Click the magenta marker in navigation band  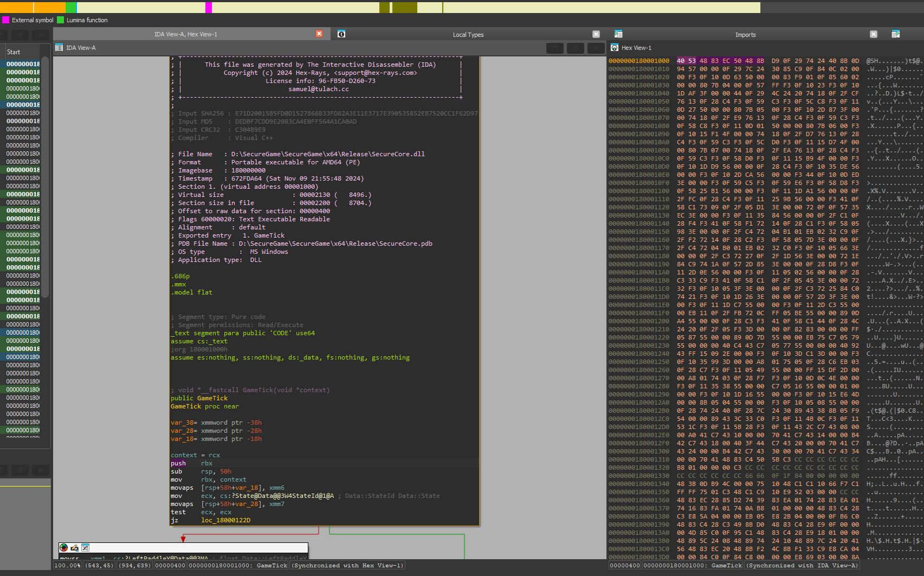tap(209, 8)
